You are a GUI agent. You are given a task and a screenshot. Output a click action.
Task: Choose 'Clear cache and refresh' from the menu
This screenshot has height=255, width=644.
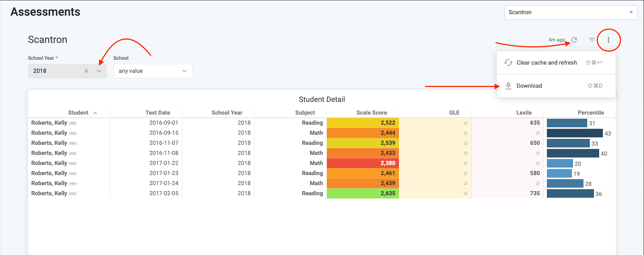(x=556, y=63)
